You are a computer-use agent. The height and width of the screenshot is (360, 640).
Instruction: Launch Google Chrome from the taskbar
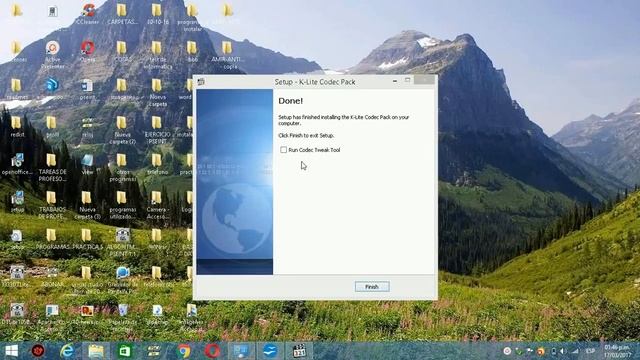click(184, 351)
